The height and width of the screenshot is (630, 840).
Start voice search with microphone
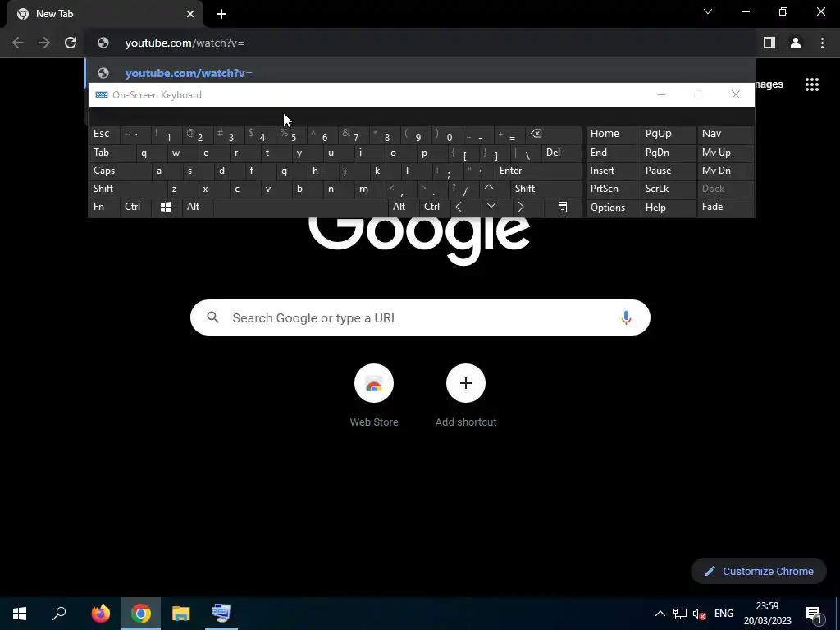[626, 317]
